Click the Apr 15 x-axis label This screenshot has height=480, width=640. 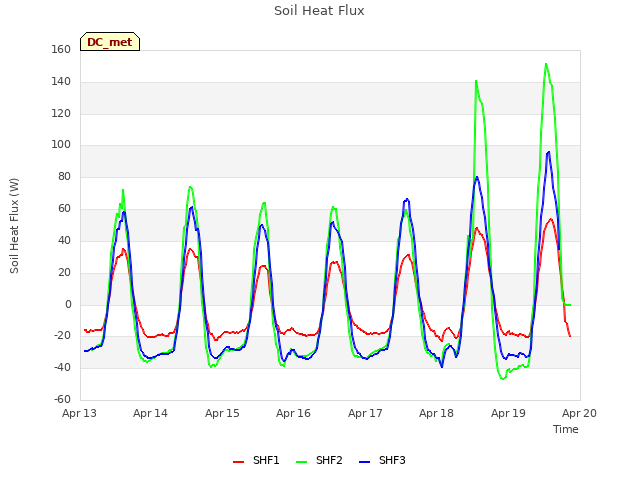coord(222,413)
